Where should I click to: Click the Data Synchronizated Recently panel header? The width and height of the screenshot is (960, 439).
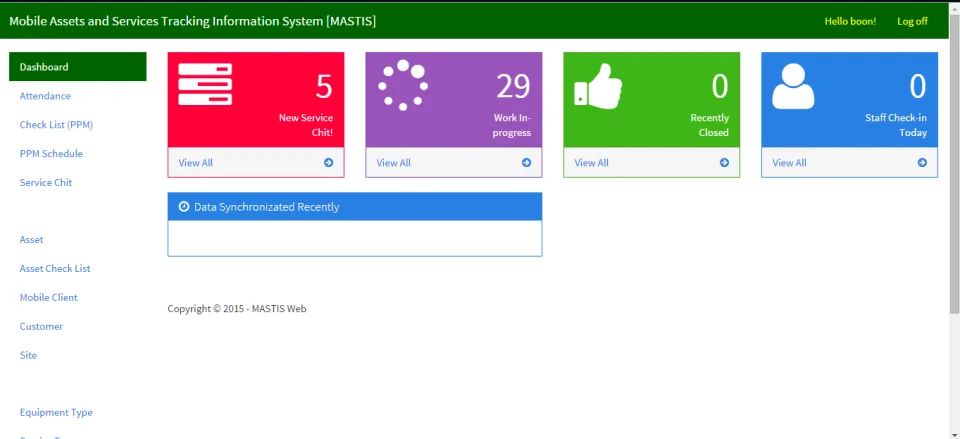[354, 207]
